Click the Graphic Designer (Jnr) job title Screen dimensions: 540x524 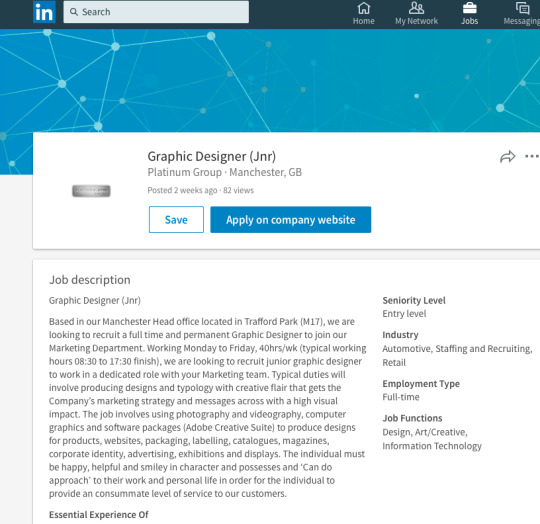pyautogui.click(x=211, y=156)
